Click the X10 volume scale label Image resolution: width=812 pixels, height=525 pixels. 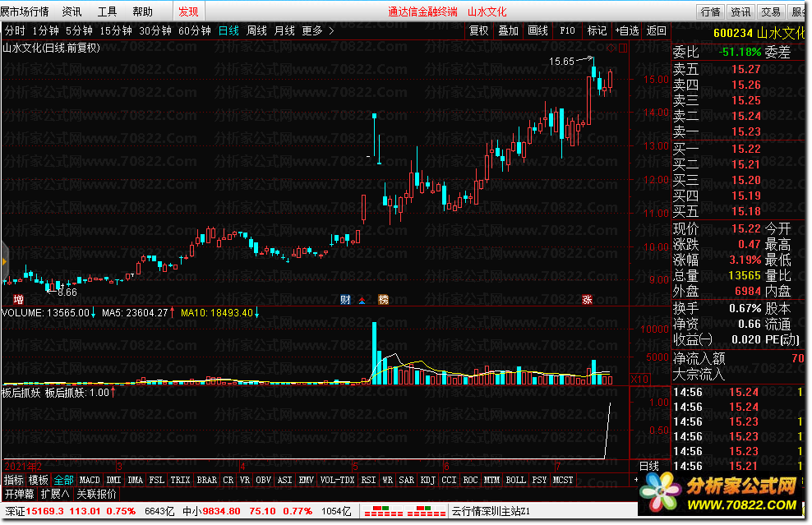pyautogui.click(x=639, y=379)
